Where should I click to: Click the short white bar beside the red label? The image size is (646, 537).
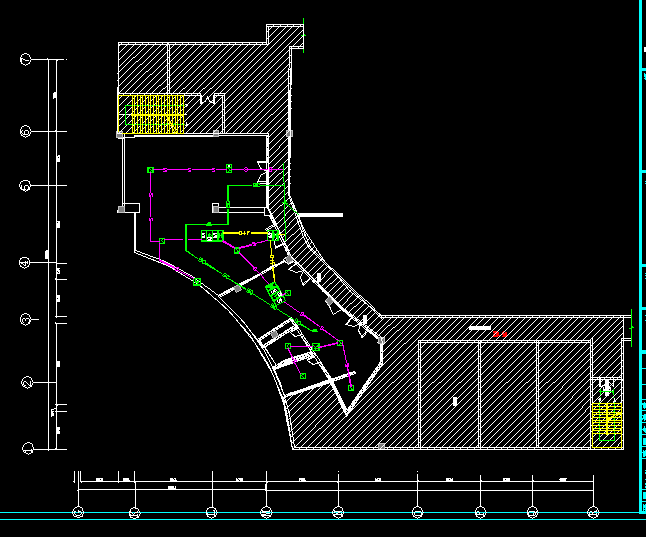coord(479,328)
